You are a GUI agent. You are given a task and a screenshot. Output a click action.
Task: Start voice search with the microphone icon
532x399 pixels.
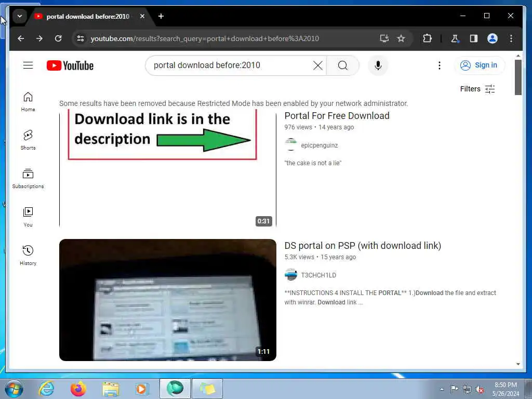coord(378,65)
